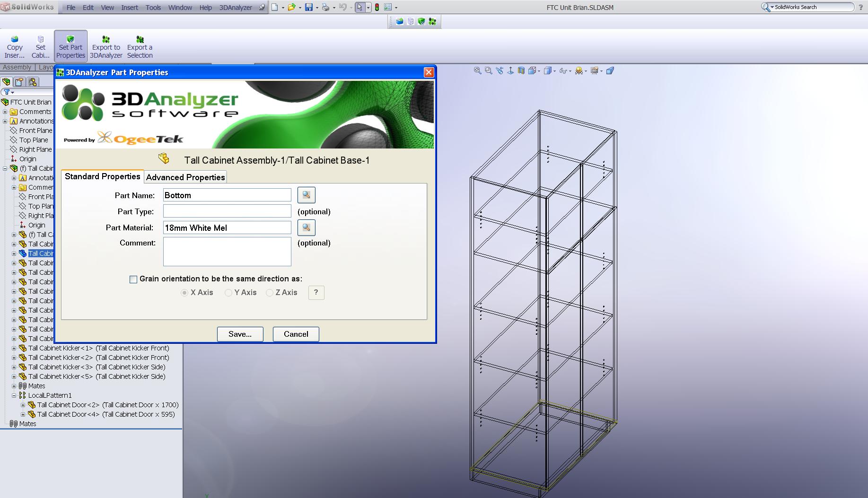Image resolution: width=868 pixels, height=498 pixels.
Task: Click the Print icon
Action: pyautogui.click(x=325, y=7)
